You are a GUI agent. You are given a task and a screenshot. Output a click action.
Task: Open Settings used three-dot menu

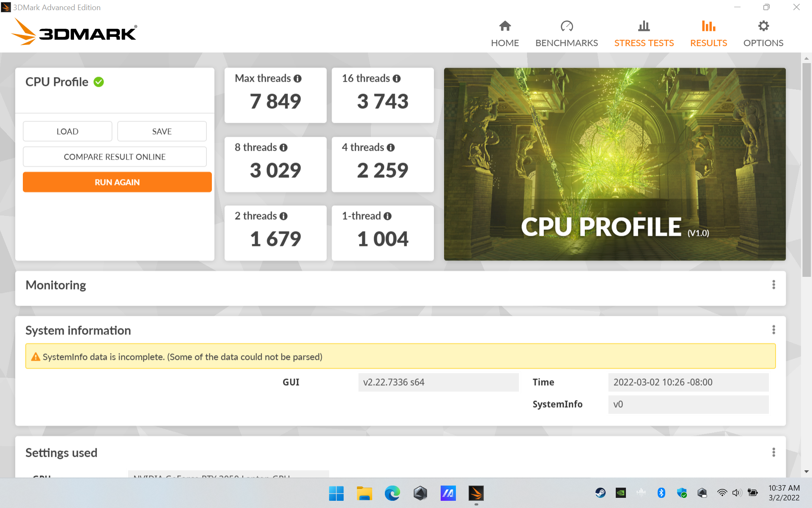(774, 453)
